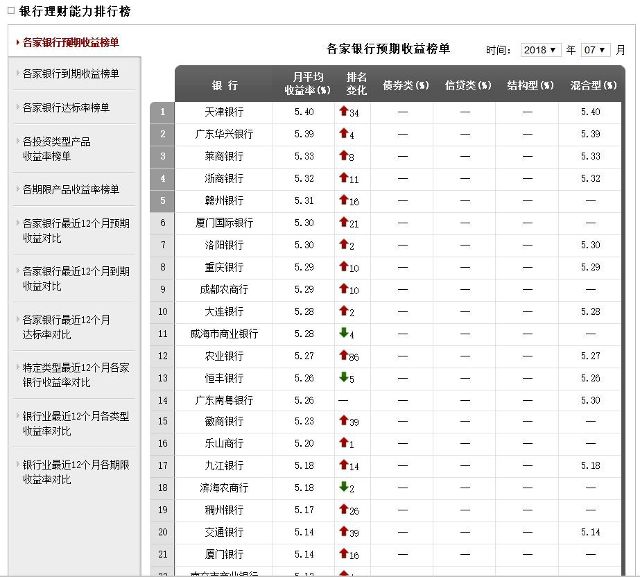Select 各家银行预期收益榜单 in the sidebar
640x577 pixels.
pos(71,42)
